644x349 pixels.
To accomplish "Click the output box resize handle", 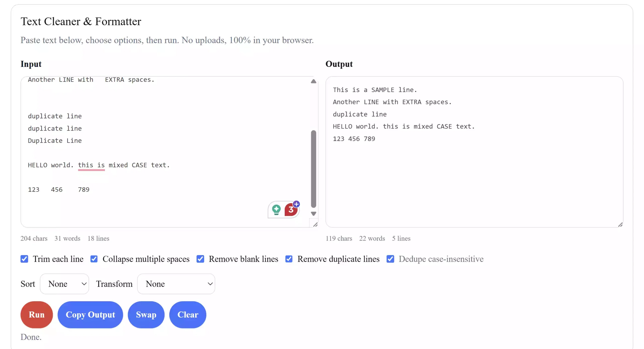I will (620, 225).
